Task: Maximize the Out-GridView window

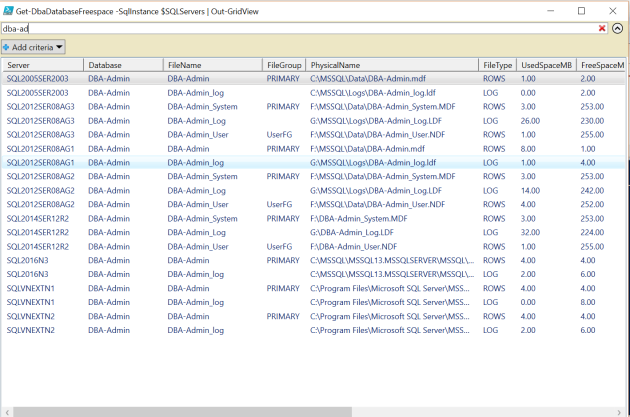Action: (x=581, y=11)
